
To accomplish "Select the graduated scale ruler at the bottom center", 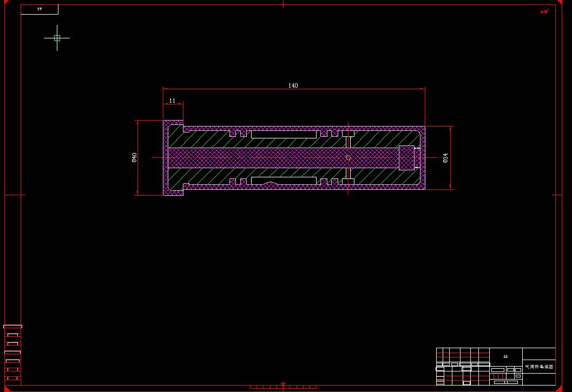I will click(265, 387).
